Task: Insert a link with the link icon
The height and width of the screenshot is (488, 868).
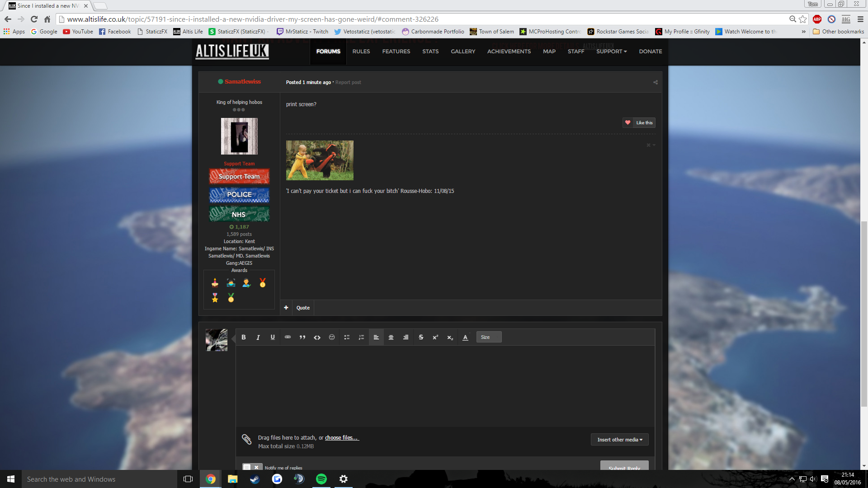Action: tap(288, 337)
